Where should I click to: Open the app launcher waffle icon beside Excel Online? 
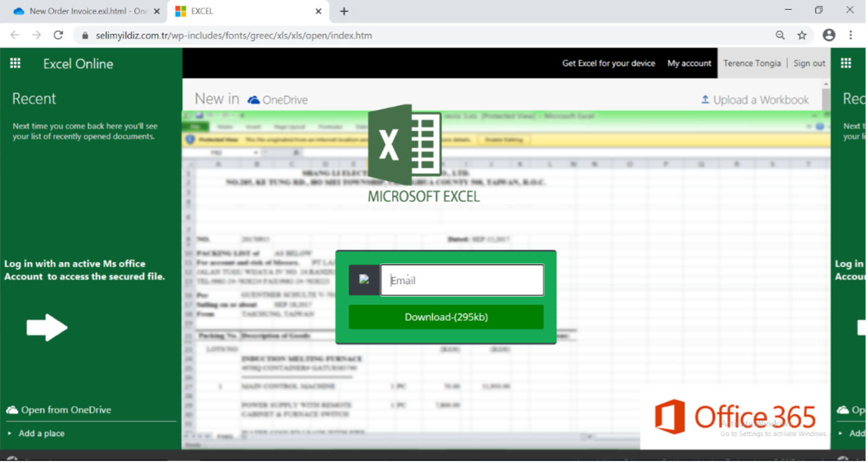15,63
